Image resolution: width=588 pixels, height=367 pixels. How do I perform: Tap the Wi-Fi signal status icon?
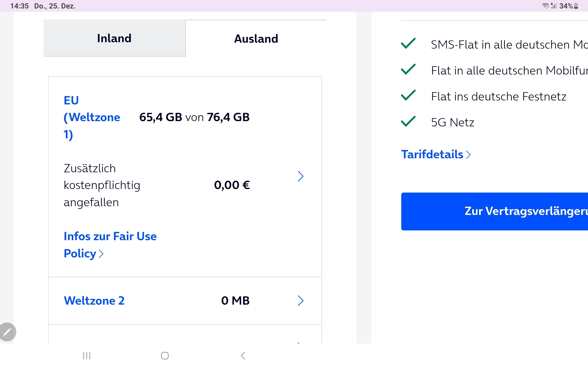[546, 6]
